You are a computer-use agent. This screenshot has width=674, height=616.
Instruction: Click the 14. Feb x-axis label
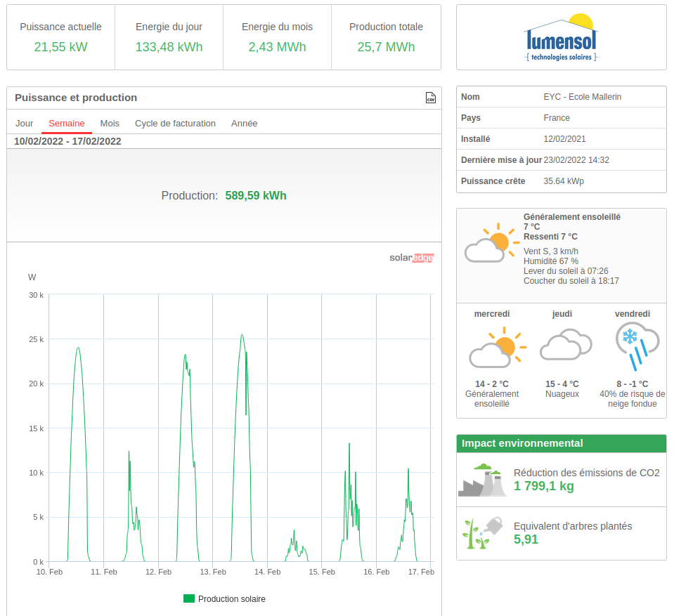267,572
